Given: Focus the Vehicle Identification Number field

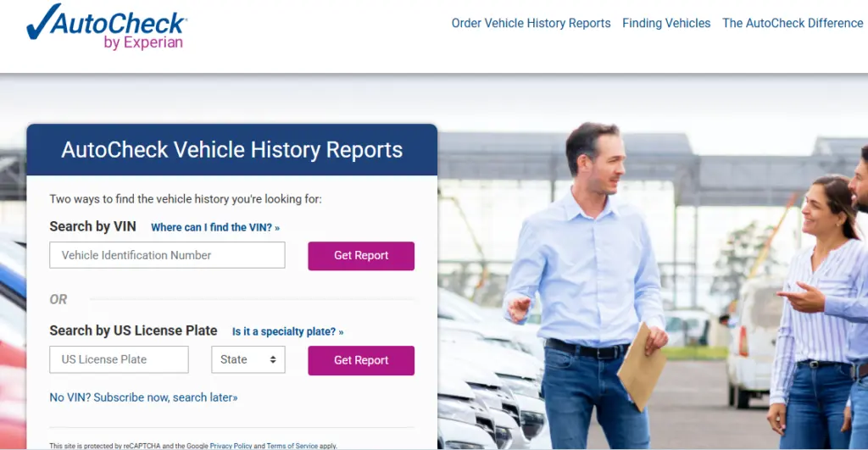Looking at the screenshot, I should (x=167, y=255).
